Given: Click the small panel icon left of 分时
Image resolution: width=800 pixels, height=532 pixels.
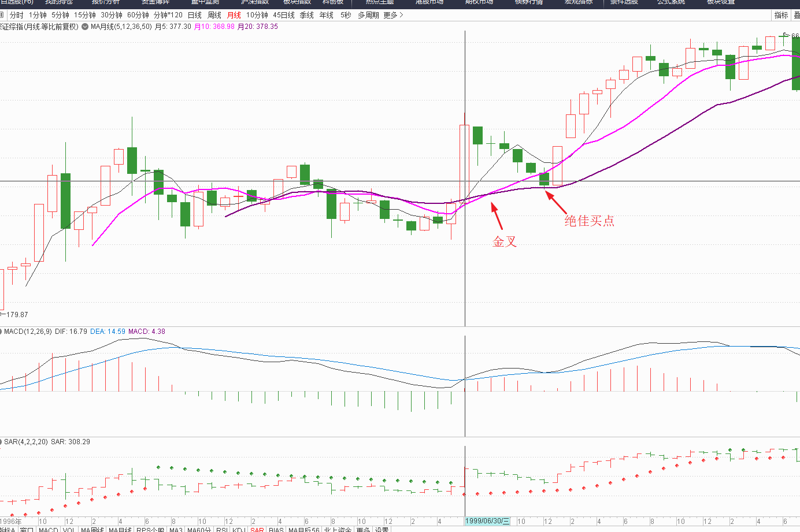Looking at the screenshot, I should 2,15.
